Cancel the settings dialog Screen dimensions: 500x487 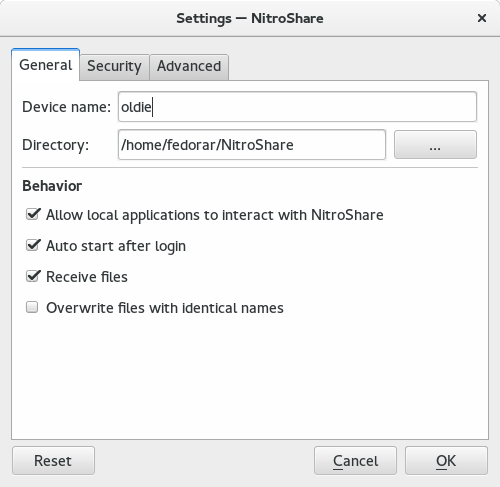point(355,461)
